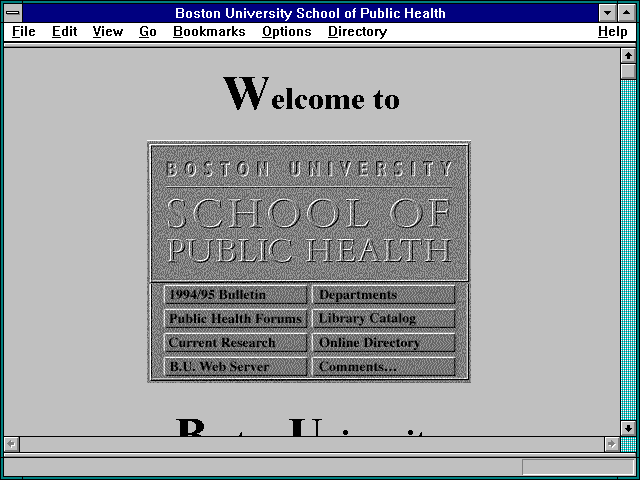Click the horizontal scrollbar right arrow
Image resolution: width=640 pixels, height=480 pixels.
click(x=611, y=444)
